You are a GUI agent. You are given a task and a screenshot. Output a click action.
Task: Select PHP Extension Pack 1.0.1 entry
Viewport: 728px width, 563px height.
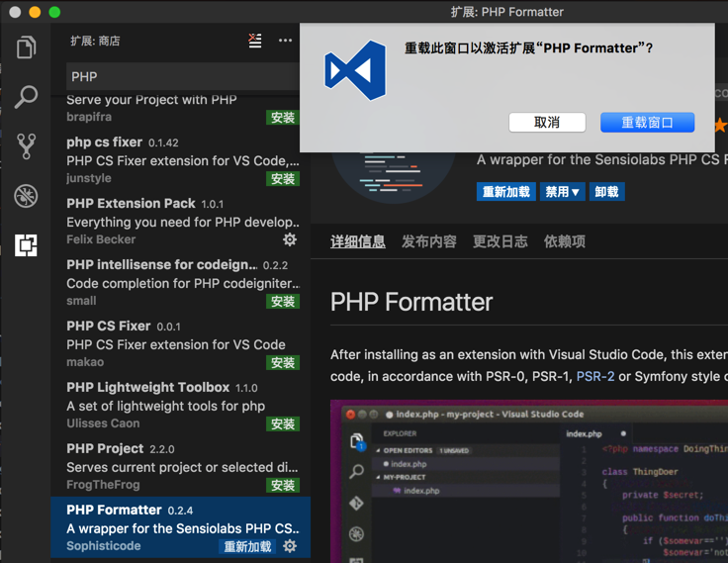coord(181,221)
